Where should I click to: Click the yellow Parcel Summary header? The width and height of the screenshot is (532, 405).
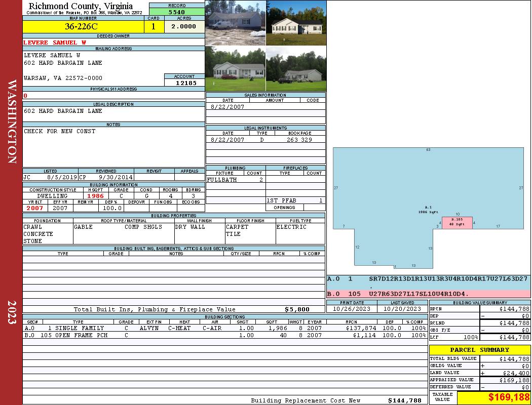(x=479, y=350)
